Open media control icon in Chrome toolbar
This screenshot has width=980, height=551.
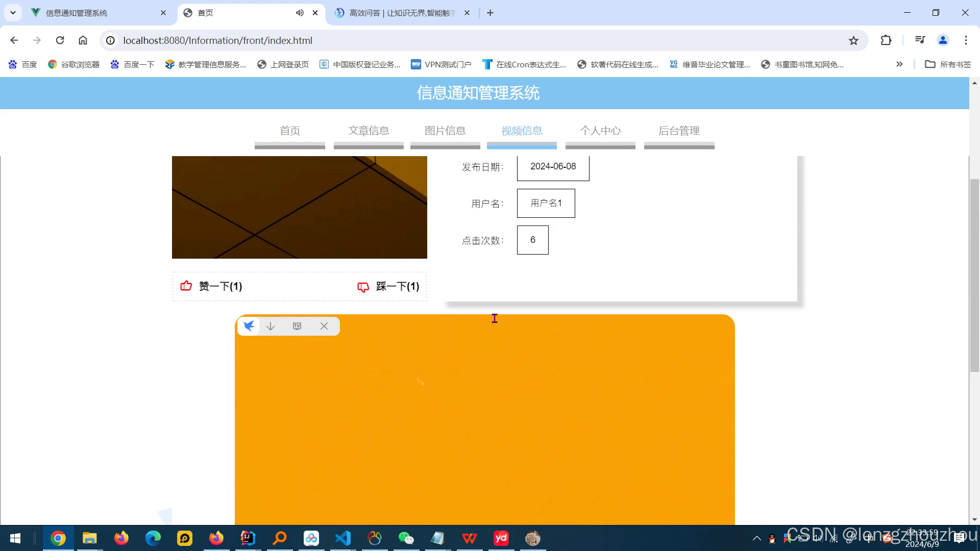(x=920, y=40)
